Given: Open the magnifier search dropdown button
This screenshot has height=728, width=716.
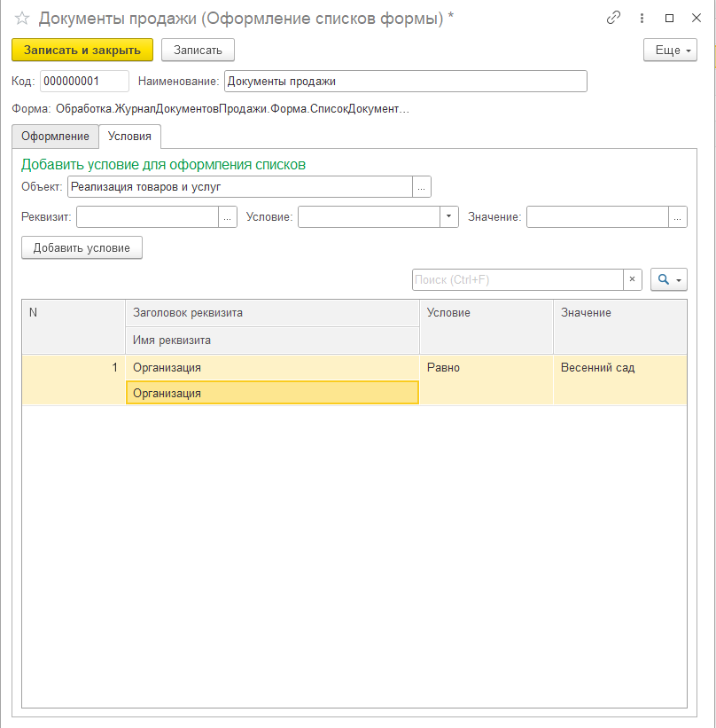Looking at the screenshot, I should [669, 279].
